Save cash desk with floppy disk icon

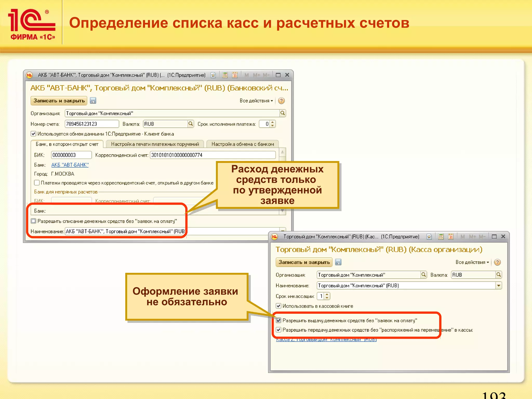pos(338,262)
